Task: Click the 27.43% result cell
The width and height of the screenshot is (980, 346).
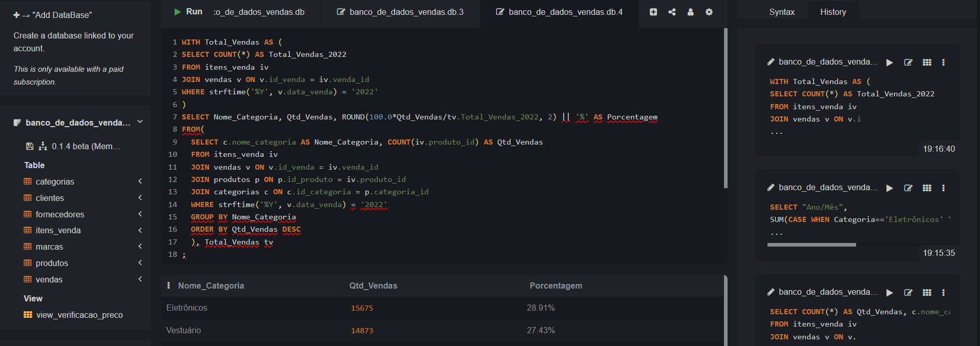Action: [541, 330]
